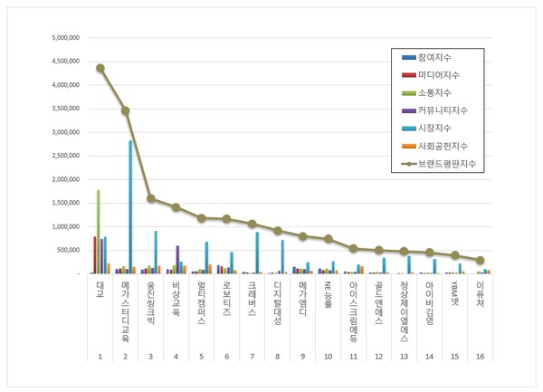The width and height of the screenshot is (543, 392).
Task: Select the last line marker above 이퓨쳐
Action: pyautogui.click(x=480, y=260)
